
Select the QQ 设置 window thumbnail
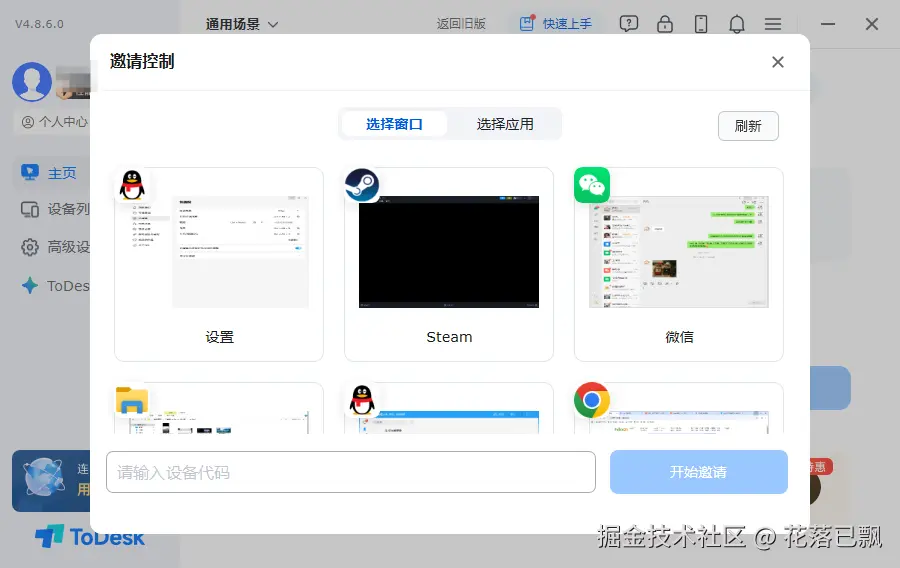pos(219,264)
